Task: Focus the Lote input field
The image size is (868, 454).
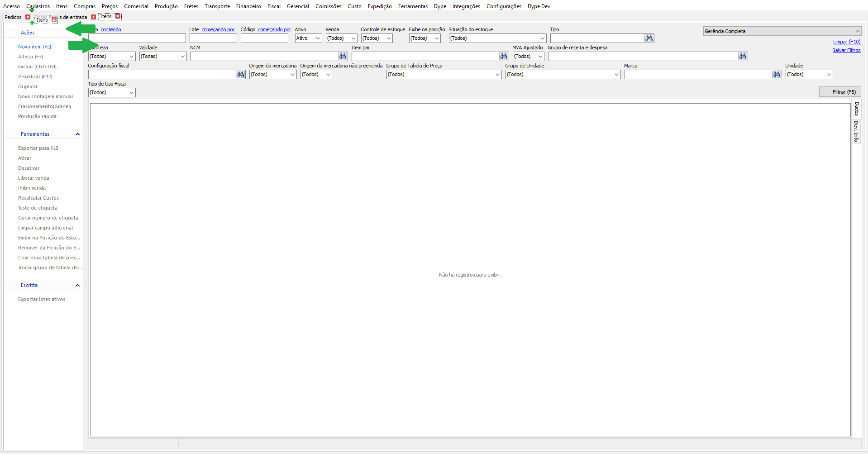Action: (x=213, y=38)
